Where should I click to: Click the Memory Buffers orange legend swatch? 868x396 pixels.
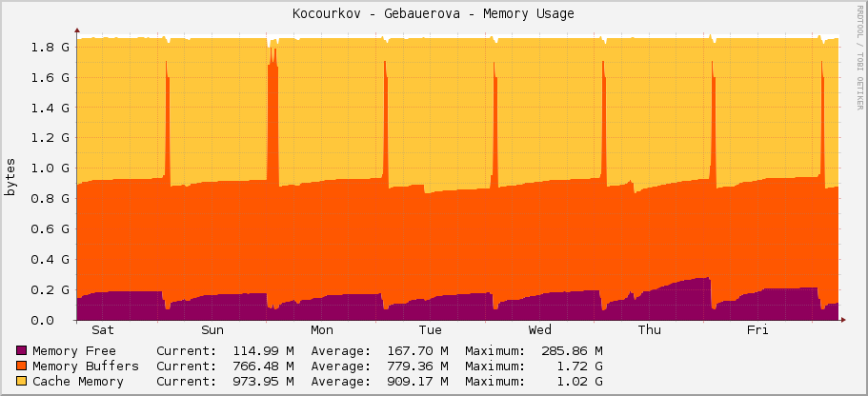tap(22, 366)
